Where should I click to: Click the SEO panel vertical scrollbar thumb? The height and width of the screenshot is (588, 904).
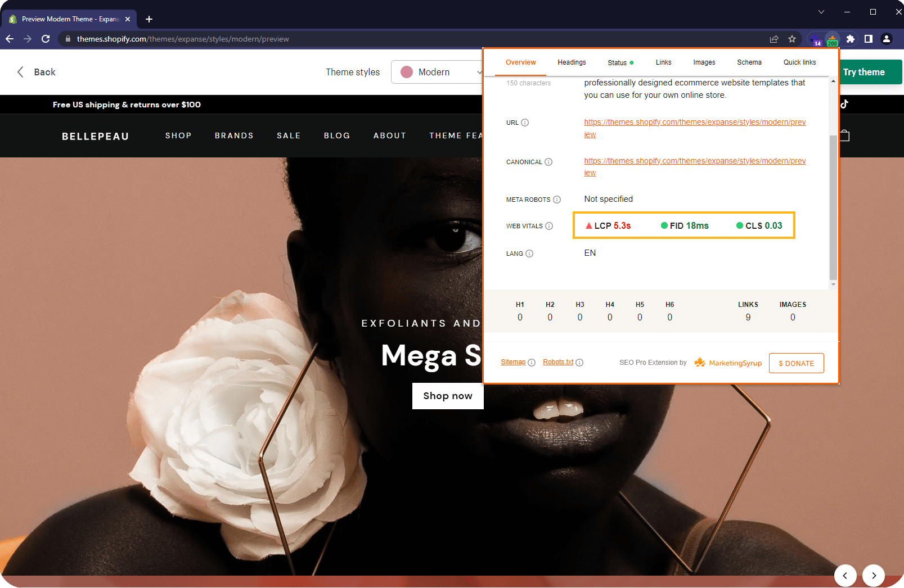(x=833, y=207)
